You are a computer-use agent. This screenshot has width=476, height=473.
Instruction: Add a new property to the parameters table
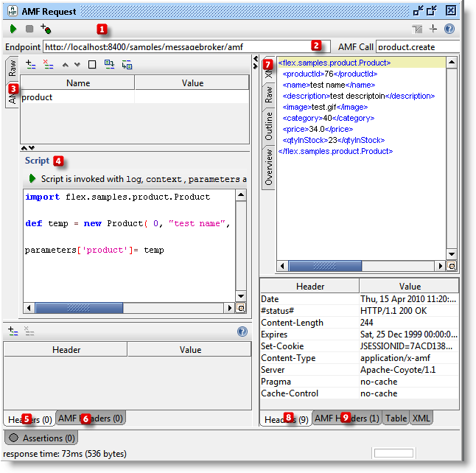pyautogui.click(x=31, y=64)
